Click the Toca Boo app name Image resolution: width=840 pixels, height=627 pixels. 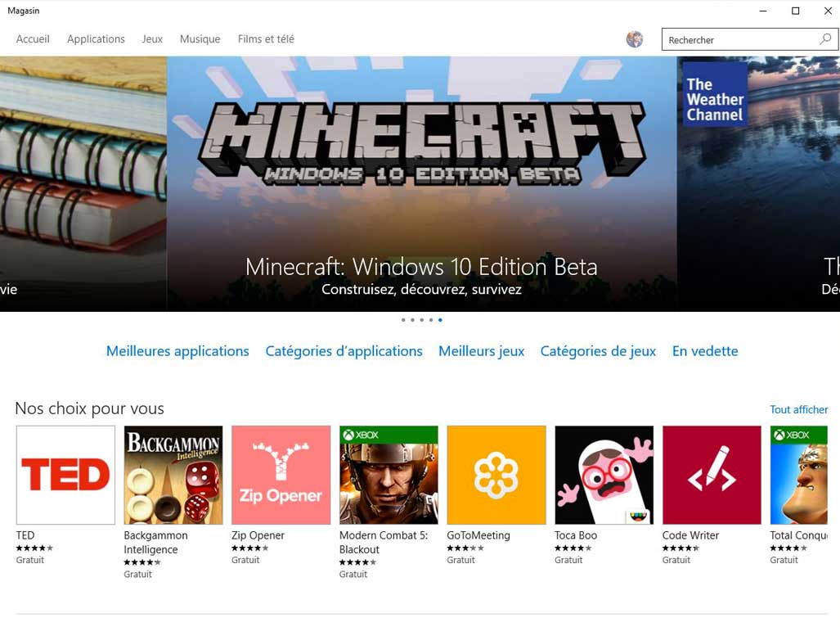[x=575, y=535]
